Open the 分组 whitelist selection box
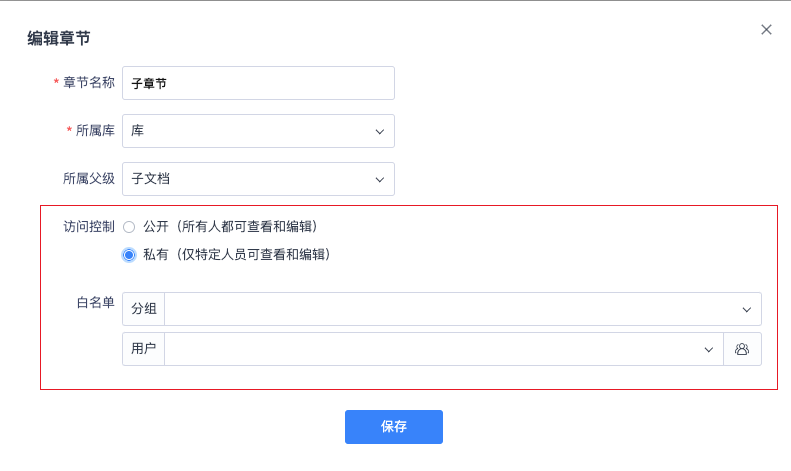This screenshot has width=791, height=471. click(450, 309)
